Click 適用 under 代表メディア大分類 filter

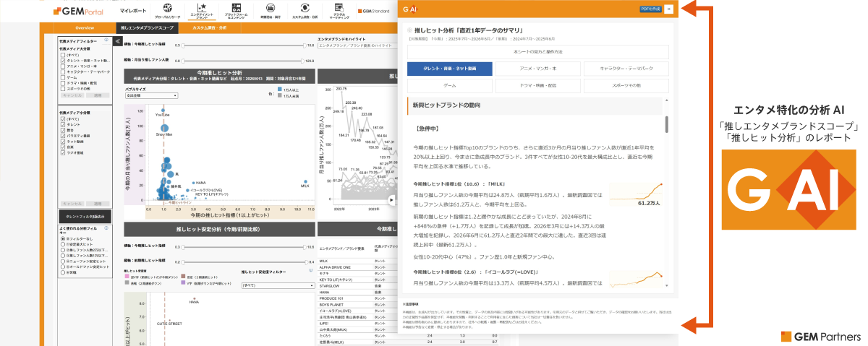[x=98, y=95]
